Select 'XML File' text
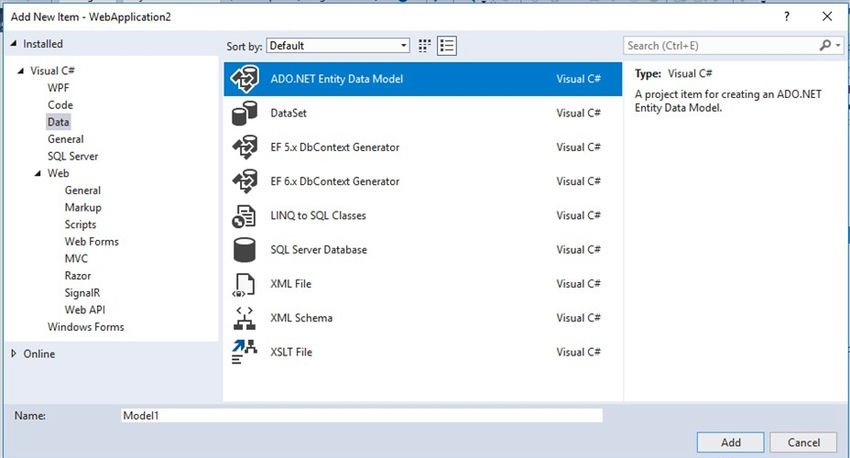The image size is (850, 458). pos(291,284)
